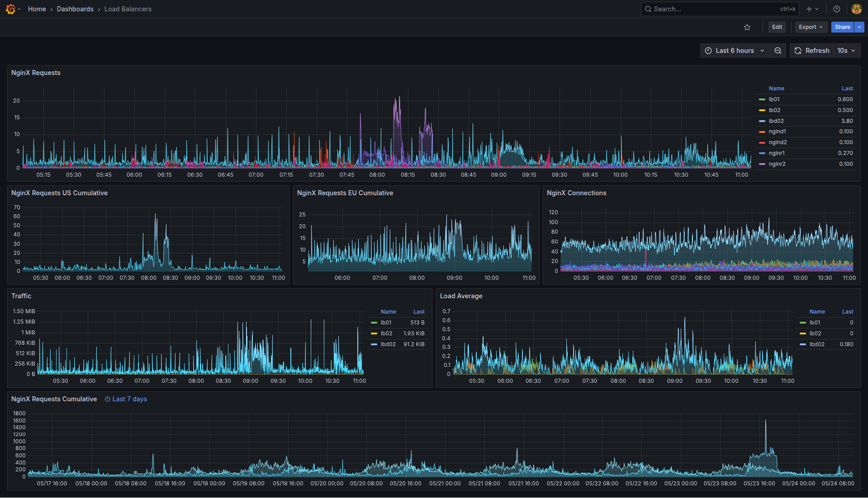Click the NginX Requests Cumulative panel title
This screenshot has width=868, height=498.
click(54, 399)
